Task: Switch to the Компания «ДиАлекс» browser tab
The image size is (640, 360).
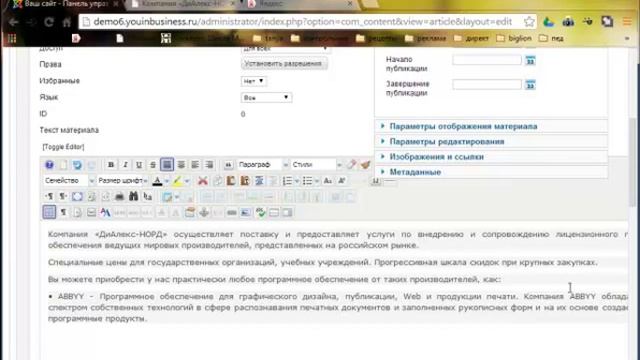Action: pos(184,4)
